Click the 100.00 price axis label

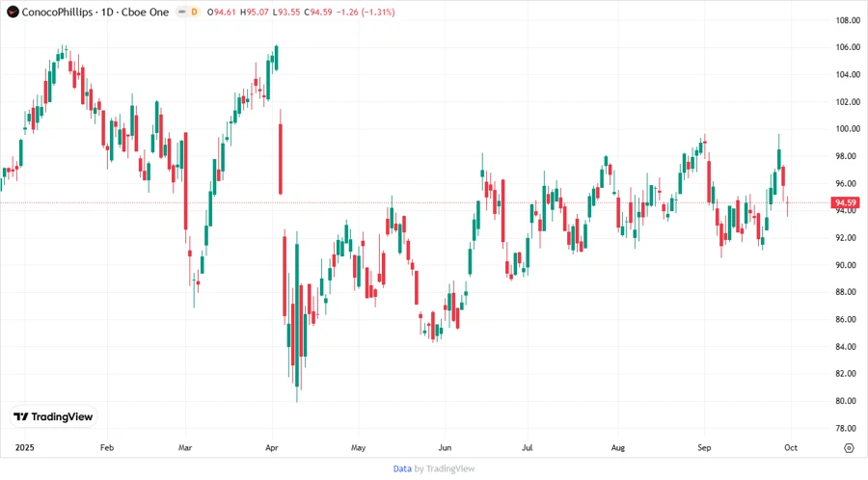[848, 129]
